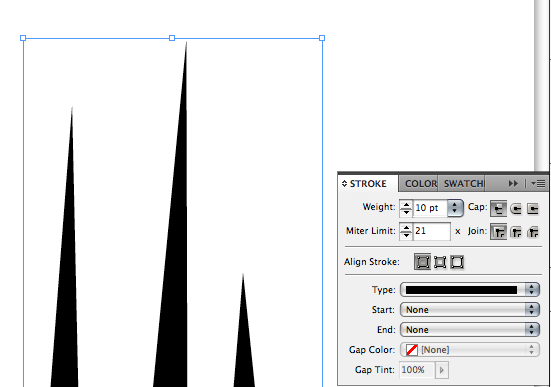Open the End arrowhead dropdown

coord(470,330)
